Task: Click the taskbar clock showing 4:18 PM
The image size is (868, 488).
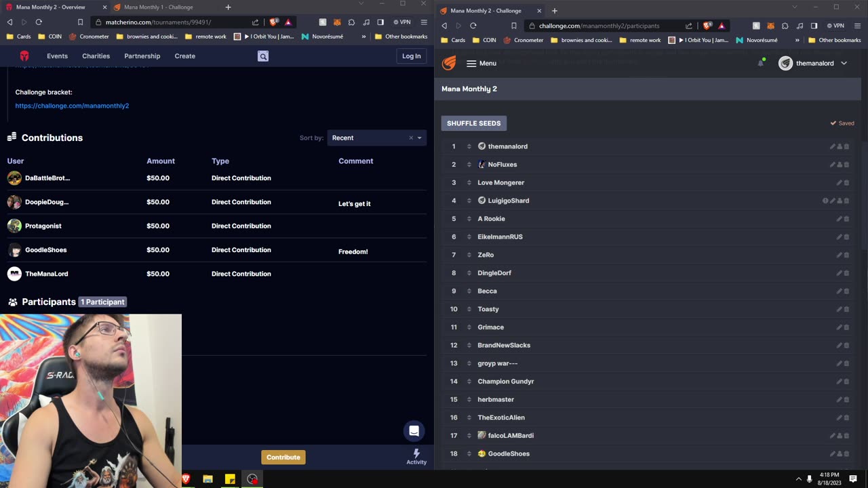Action: pyautogui.click(x=829, y=479)
